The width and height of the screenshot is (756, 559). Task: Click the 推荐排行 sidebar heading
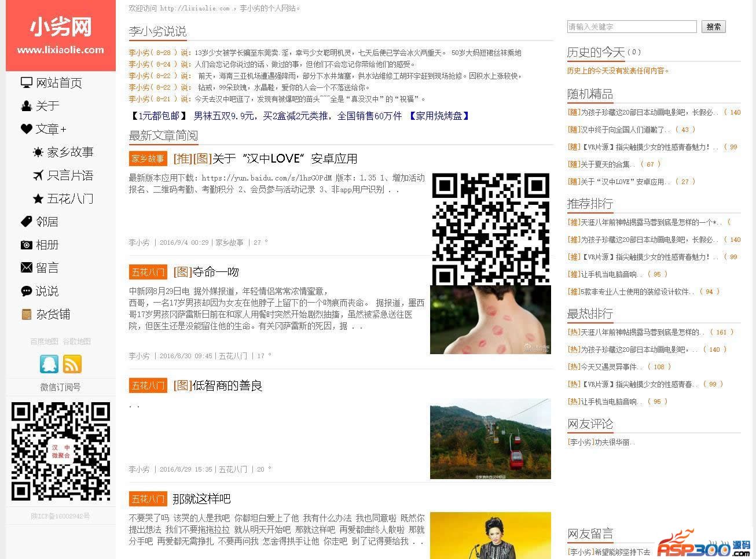590,204
